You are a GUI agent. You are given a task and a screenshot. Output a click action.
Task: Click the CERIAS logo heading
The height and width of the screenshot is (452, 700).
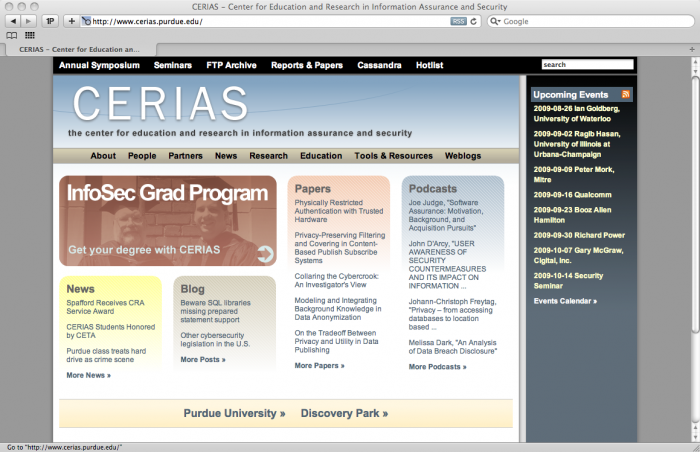coord(160,104)
